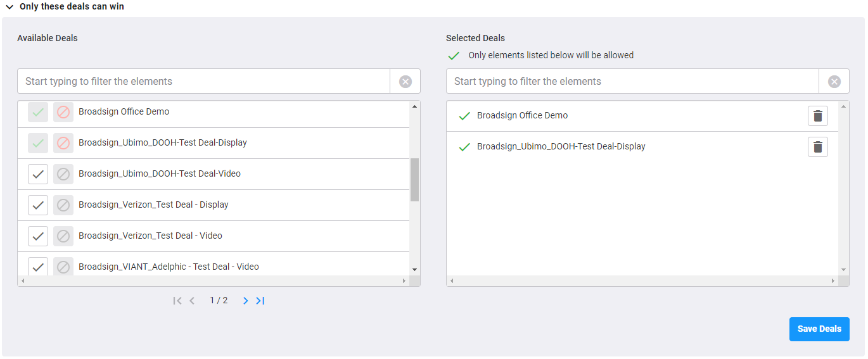The height and width of the screenshot is (359, 868).
Task: Block Broadsign_Ubimo_DOOH-Test Deal-Video using ban icon
Action: point(63,174)
